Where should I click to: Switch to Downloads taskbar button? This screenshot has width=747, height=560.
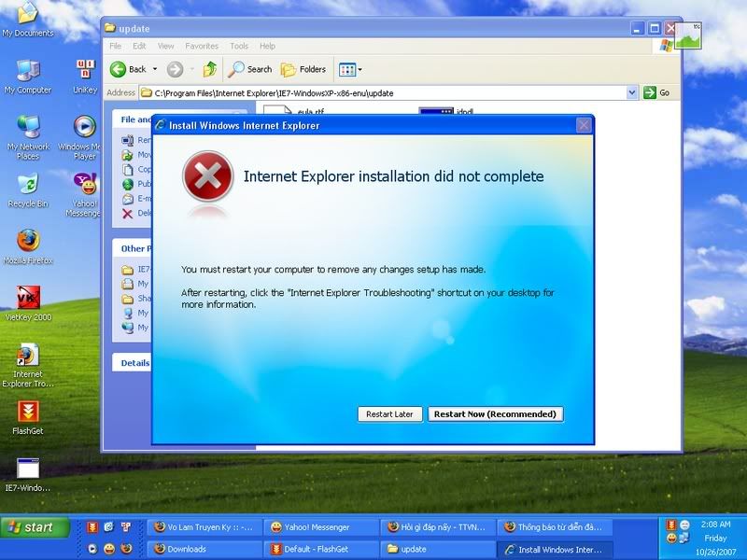tap(204, 549)
